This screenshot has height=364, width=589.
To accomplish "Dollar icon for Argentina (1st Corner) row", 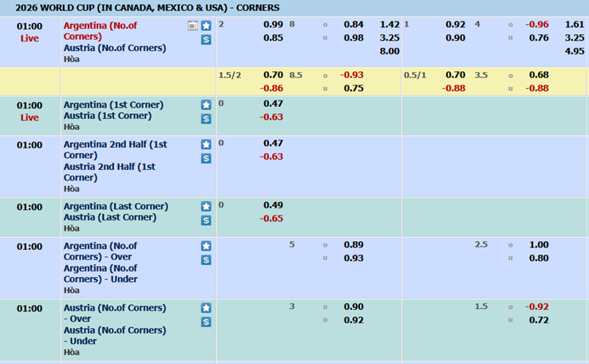I will coord(206,119).
